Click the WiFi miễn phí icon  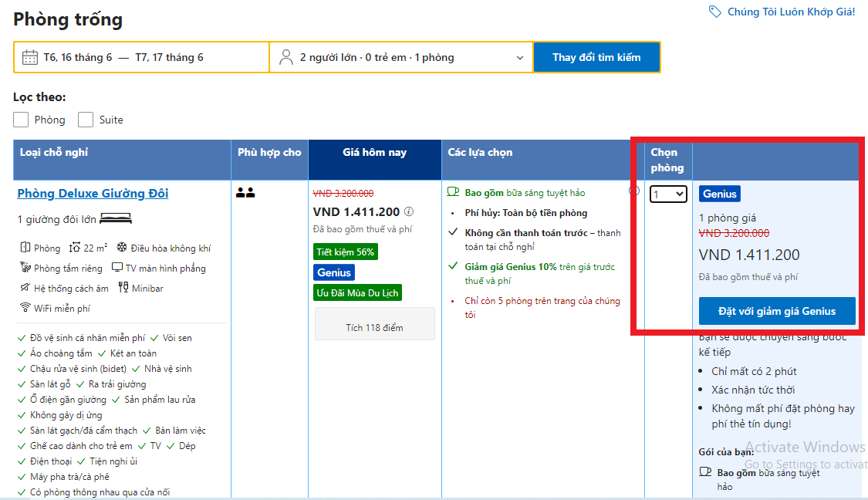click(25, 308)
